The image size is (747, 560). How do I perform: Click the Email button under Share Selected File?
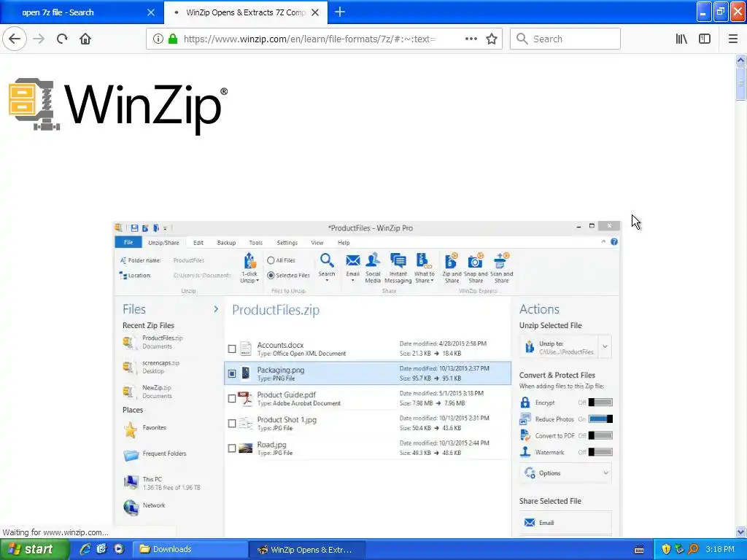point(565,522)
